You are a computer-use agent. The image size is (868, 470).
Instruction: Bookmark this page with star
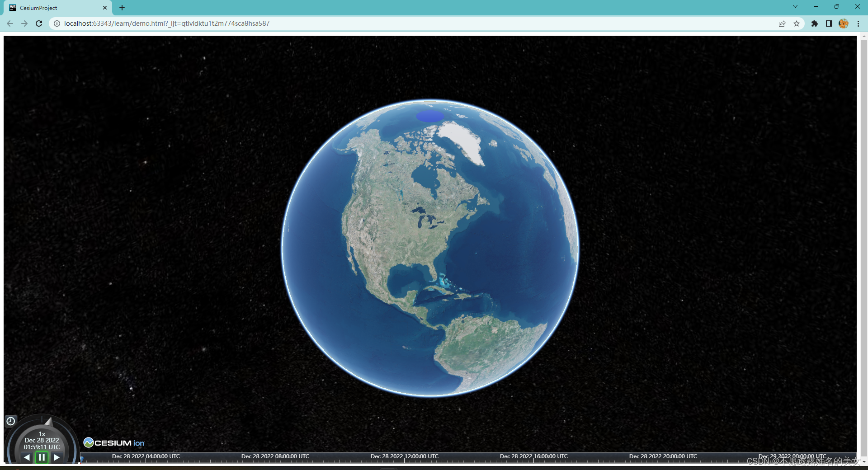[x=797, y=23]
